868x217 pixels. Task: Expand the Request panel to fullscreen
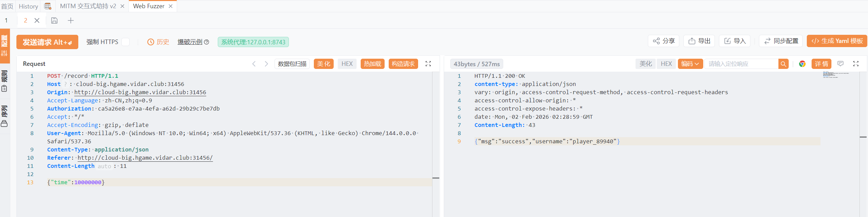point(428,64)
